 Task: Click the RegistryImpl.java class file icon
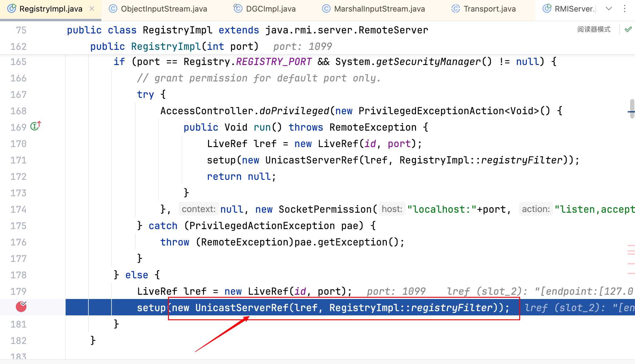click(12, 9)
